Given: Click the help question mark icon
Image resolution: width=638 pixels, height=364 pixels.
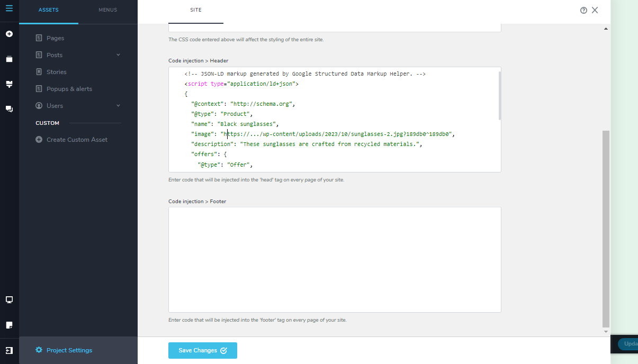Looking at the screenshot, I should [x=583, y=10].
